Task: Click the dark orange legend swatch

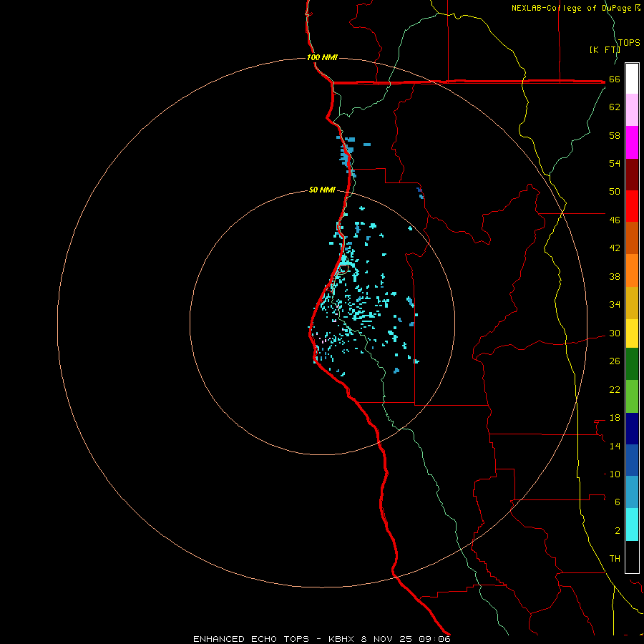Action: tap(632, 238)
